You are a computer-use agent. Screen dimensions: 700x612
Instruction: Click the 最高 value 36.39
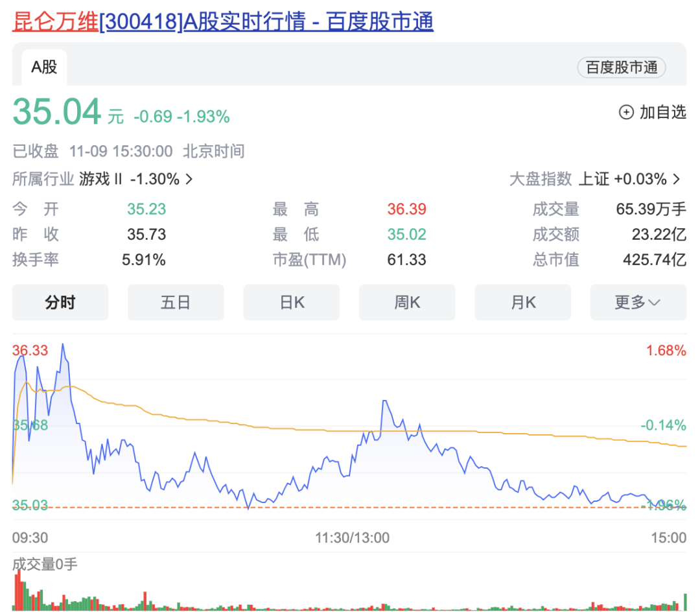tap(406, 209)
